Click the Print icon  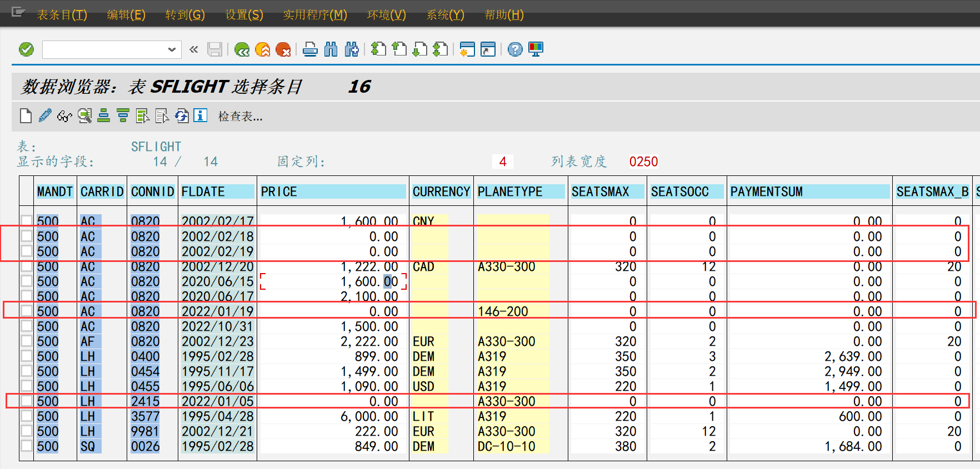pos(311,49)
